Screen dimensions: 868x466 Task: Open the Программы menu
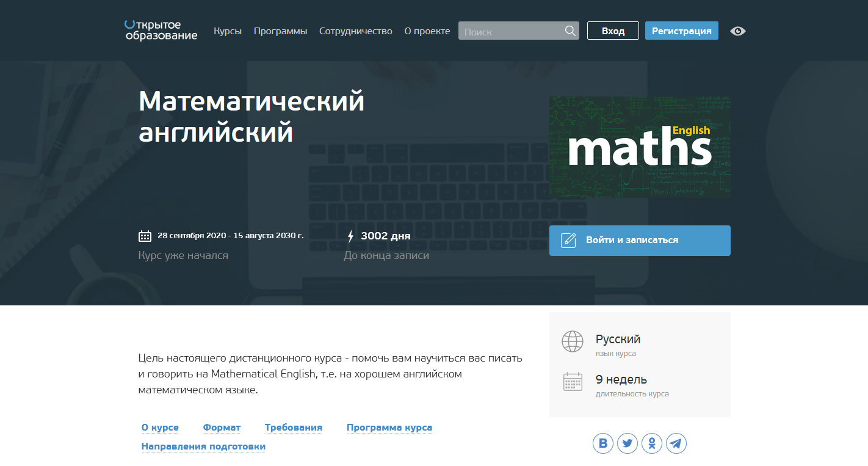(x=280, y=31)
